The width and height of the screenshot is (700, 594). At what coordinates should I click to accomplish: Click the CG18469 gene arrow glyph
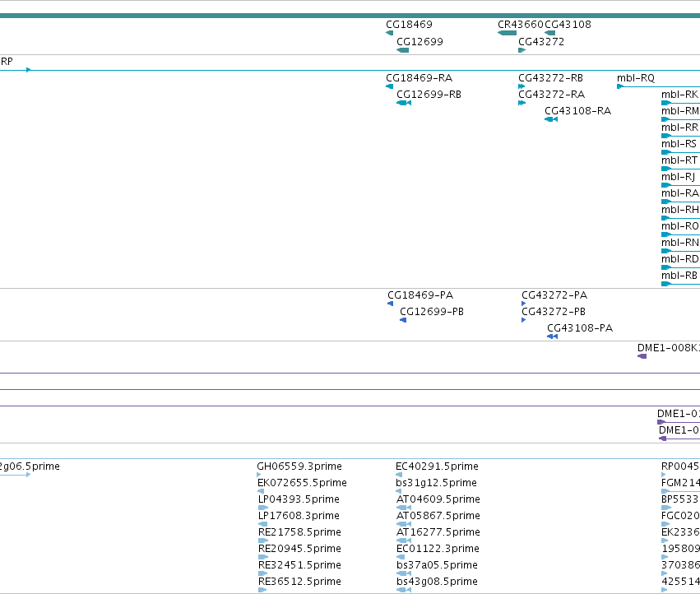(389, 33)
